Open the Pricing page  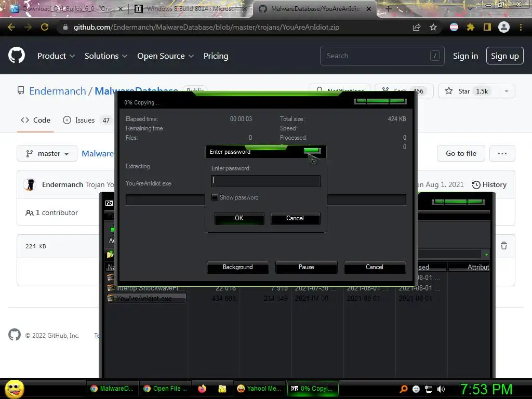(x=216, y=56)
